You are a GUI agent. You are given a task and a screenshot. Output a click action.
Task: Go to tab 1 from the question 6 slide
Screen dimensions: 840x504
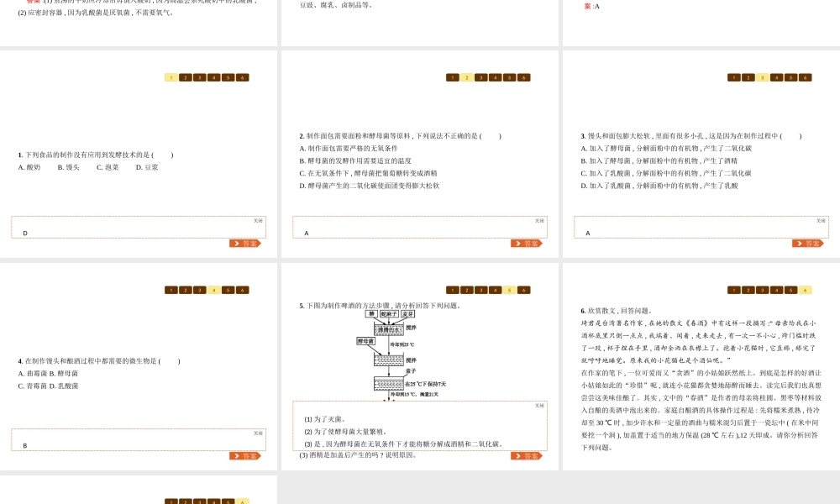pyautogui.click(x=733, y=291)
